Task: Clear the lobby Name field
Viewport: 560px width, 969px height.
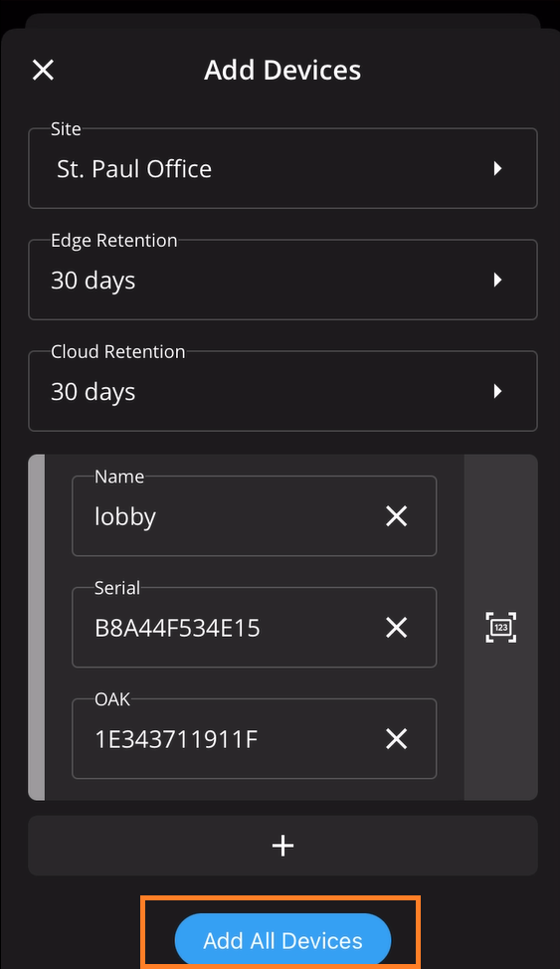Action: (x=396, y=516)
